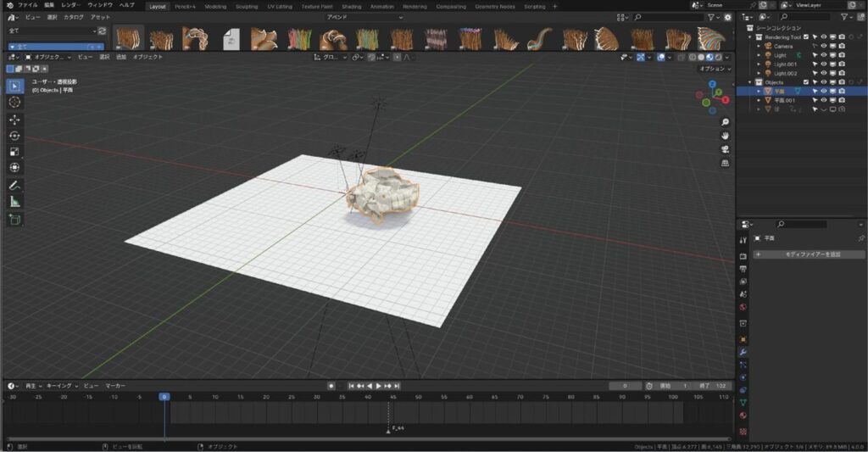
Task: Open the object mode dropdown
Action: (x=47, y=57)
